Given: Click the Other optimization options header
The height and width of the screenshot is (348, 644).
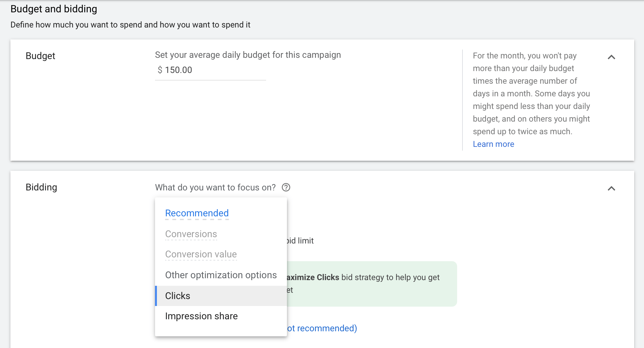Looking at the screenshot, I should [221, 275].
